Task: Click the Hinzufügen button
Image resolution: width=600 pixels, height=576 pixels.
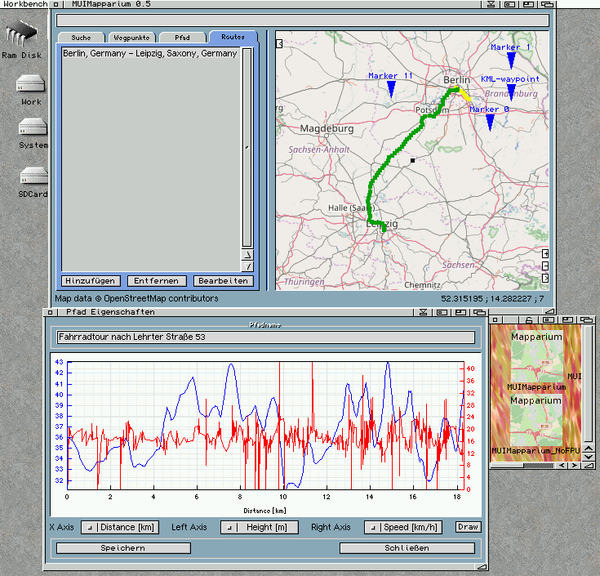Action: [92, 281]
